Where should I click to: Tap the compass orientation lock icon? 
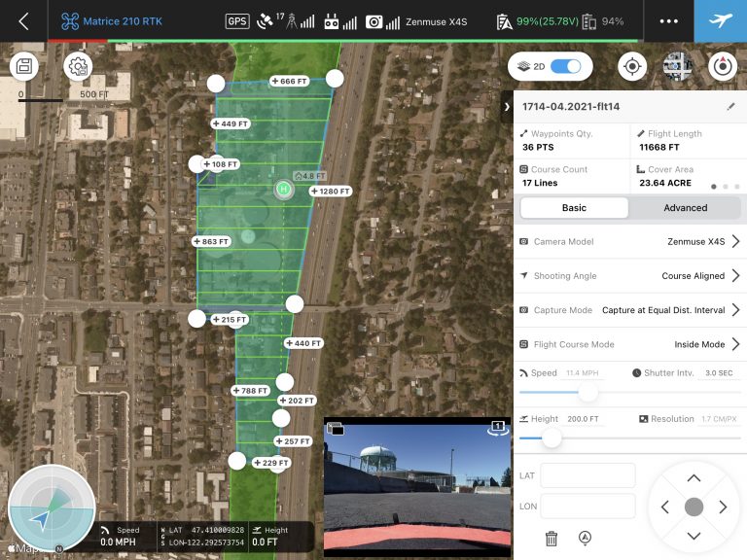coord(722,66)
